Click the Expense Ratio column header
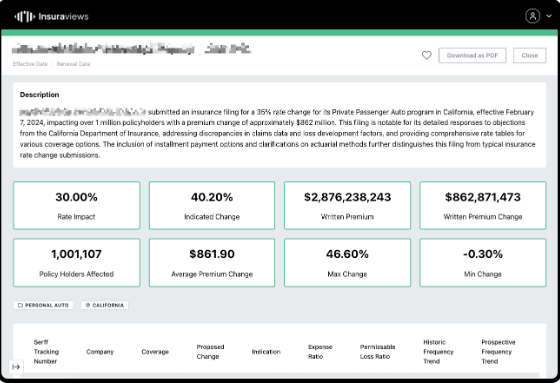Viewport: 560px width, 385px height. (x=320, y=352)
